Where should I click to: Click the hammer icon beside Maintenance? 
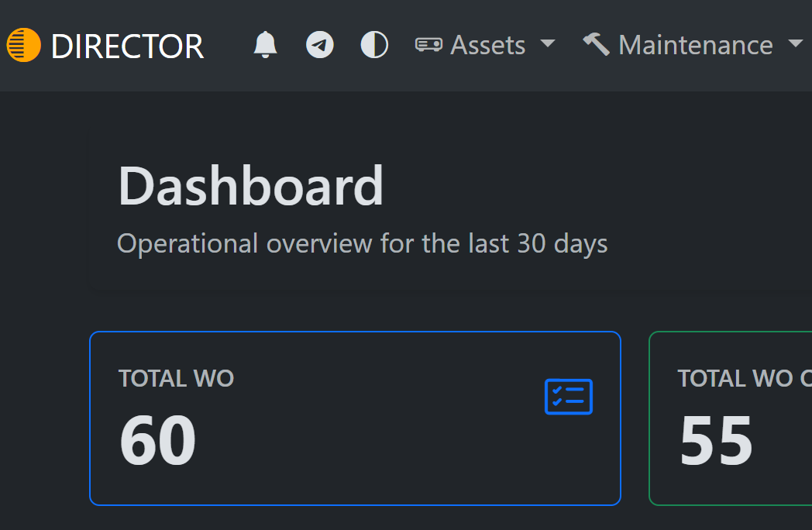596,44
